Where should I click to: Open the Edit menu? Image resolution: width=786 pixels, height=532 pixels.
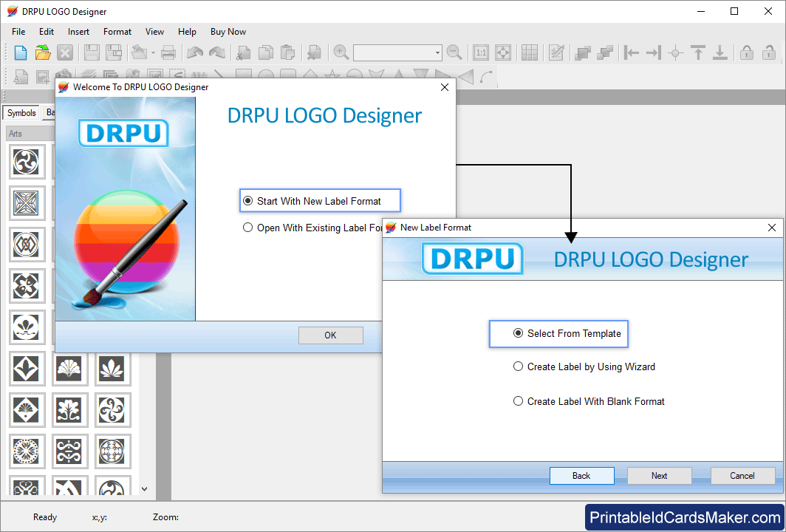click(47, 32)
